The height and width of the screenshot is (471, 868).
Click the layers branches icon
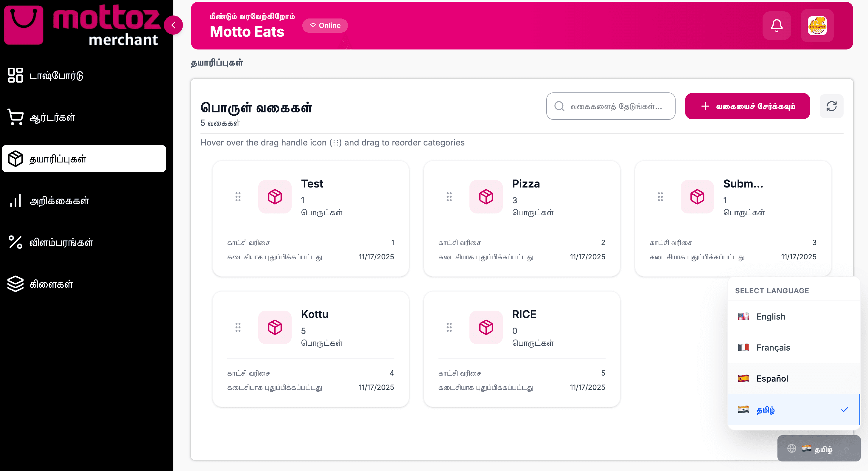[15, 284]
